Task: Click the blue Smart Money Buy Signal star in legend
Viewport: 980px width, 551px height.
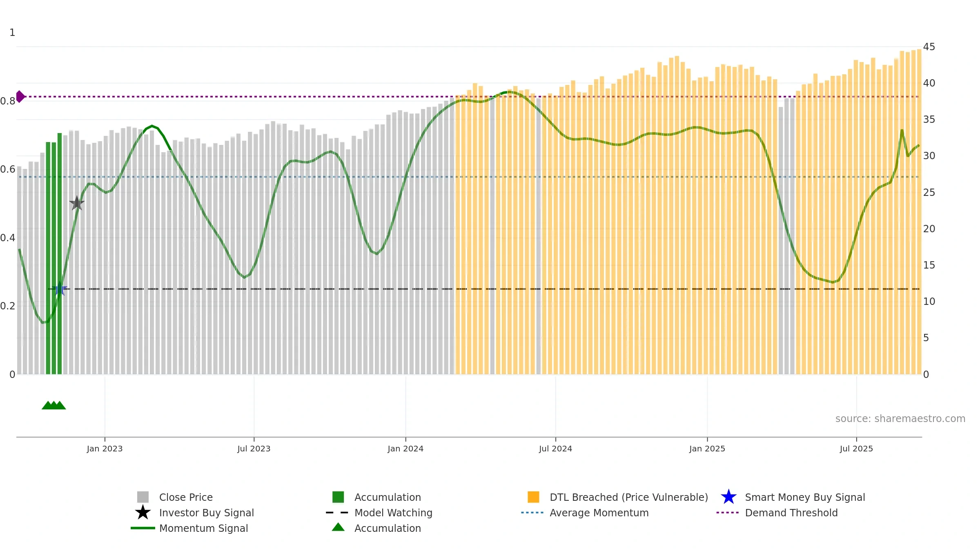Action: click(x=728, y=497)
